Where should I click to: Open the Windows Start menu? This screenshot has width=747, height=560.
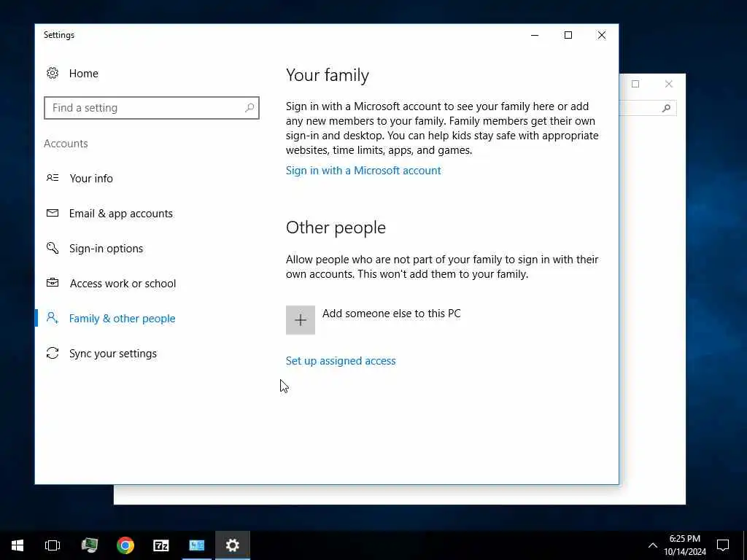18,545
